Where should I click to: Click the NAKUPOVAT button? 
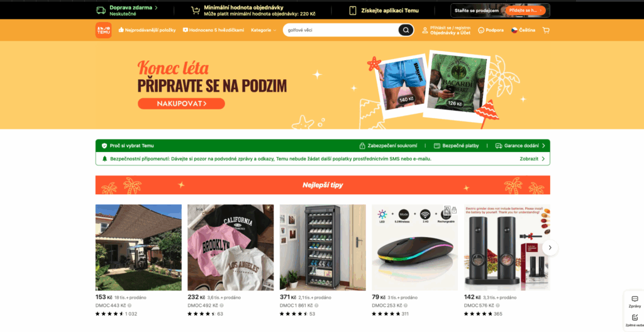(x=181, y=104)
